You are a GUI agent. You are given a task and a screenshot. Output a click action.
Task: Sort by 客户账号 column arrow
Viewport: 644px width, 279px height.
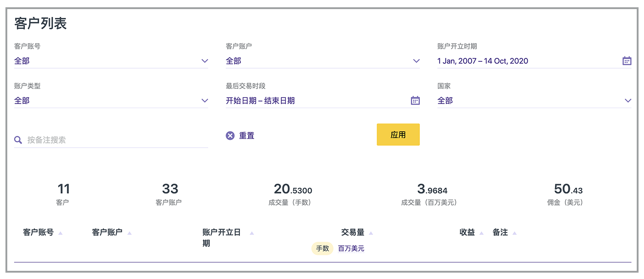click(x=60, y=233)
